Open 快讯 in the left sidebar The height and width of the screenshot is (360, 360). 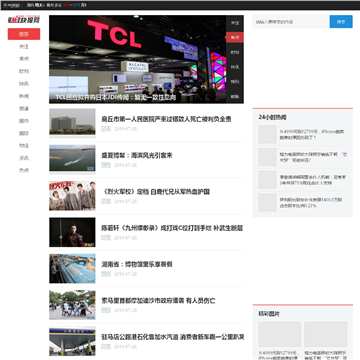click(x=24, y=84)
